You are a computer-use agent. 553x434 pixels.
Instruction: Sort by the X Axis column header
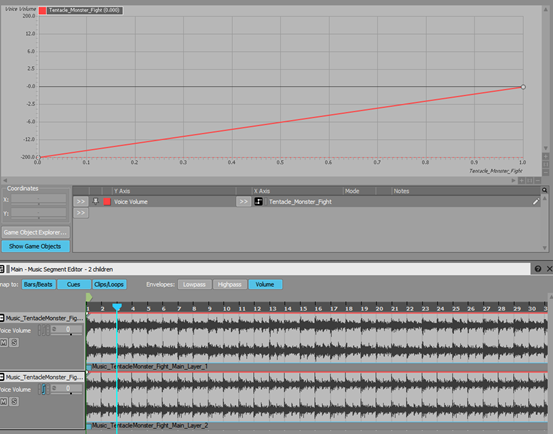click(297, 191)
